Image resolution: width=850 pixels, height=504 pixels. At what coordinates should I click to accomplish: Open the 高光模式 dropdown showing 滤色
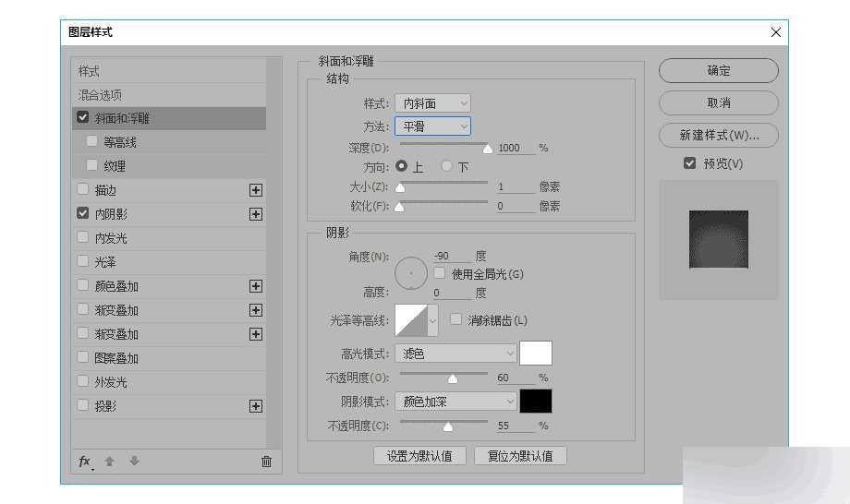click(x=455, y=354)
